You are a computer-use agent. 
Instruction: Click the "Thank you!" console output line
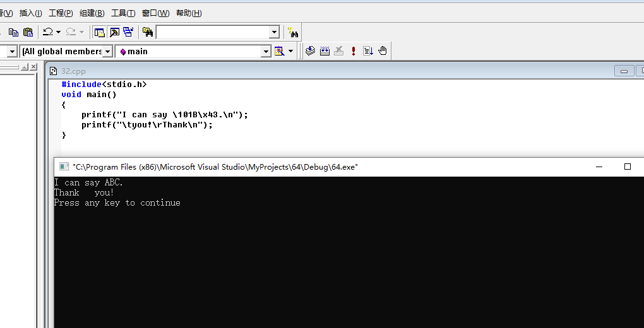(x=84, y=192)
